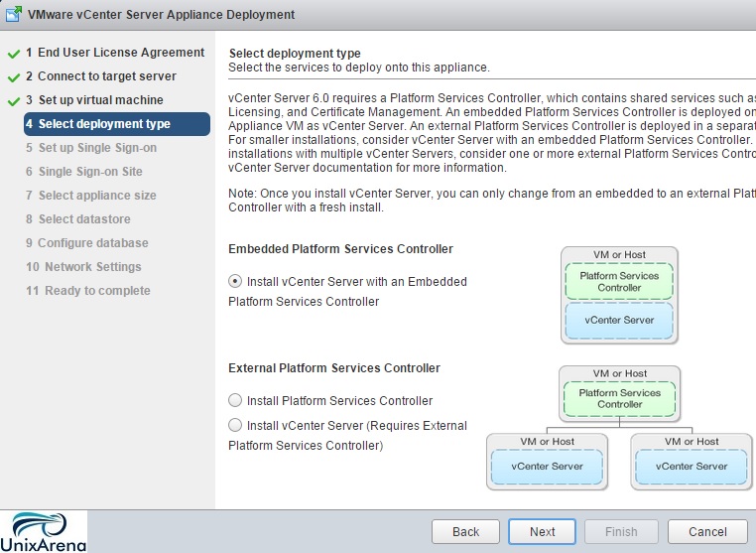Open step 8 Select datastore
The width and height of the screenshot is (756, 553).
pos(77,219)
